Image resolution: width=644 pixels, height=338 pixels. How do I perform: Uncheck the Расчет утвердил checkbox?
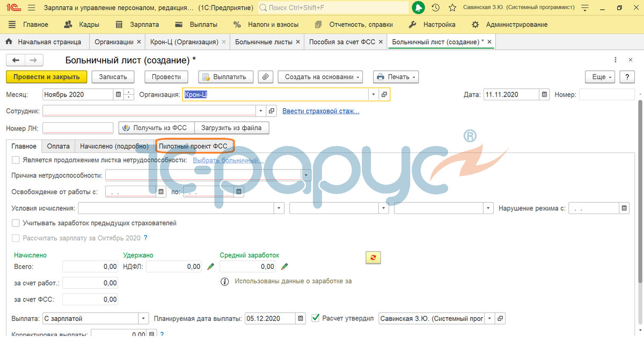click(x=316, y=318)
